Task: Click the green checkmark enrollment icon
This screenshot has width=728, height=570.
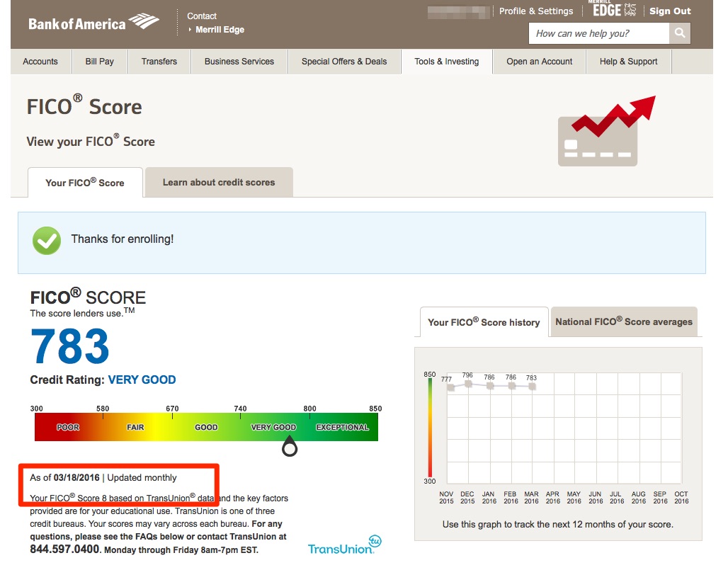Action: point(47,241)
